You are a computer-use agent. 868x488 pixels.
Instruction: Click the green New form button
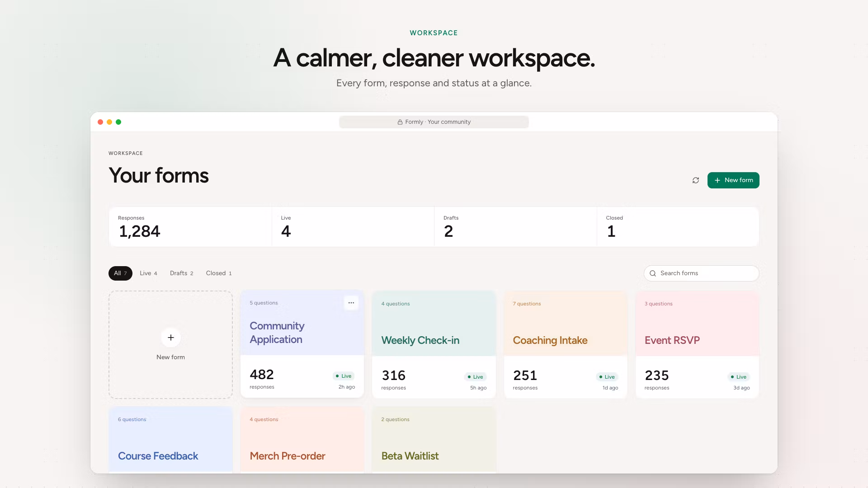click(x=733, y=180)
